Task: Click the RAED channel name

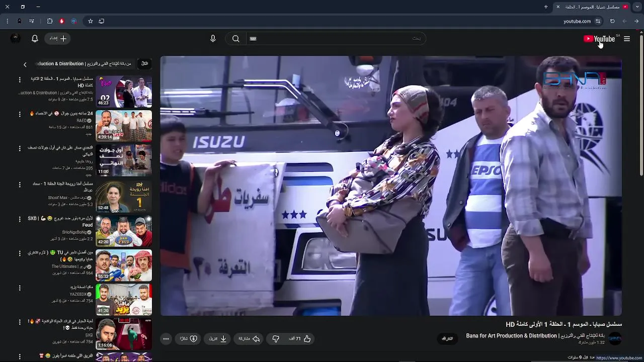Action: (82, 121)
